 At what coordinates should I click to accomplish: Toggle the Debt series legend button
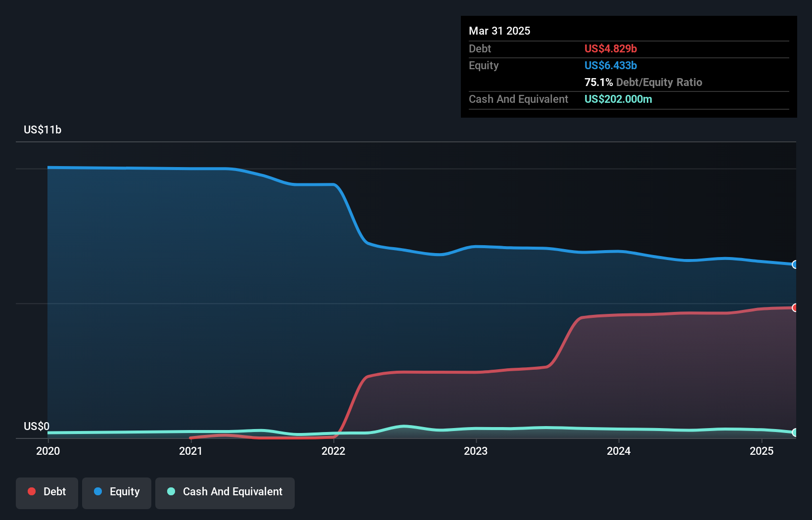pos(47,493)
